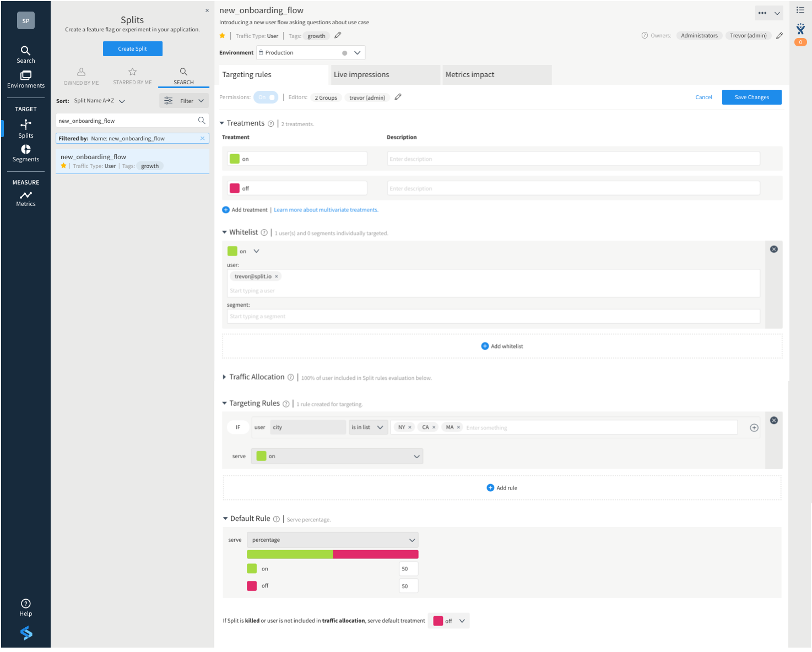
Task: Open Learn more about multivariate treatments link
Action: click(326, 210)
